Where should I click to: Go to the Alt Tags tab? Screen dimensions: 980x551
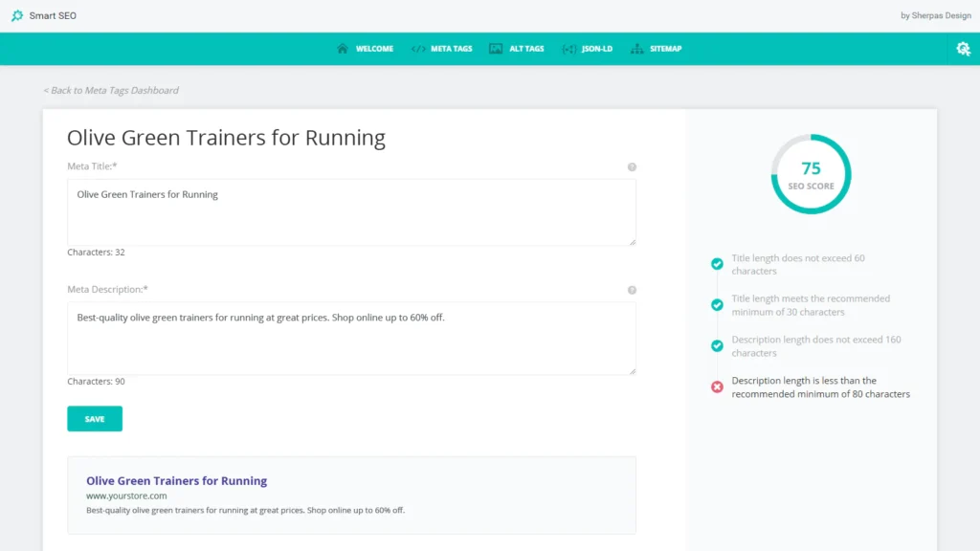tap(516, 49)
